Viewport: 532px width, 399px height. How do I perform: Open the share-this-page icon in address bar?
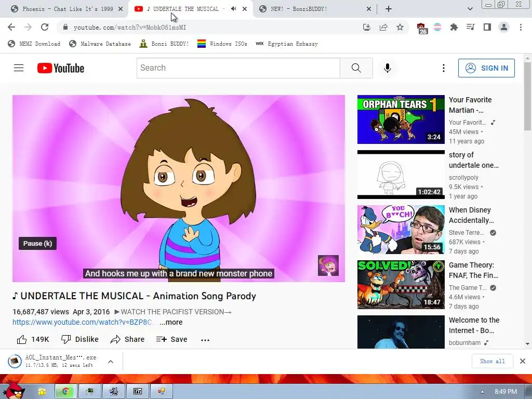(x=383, y=27)
